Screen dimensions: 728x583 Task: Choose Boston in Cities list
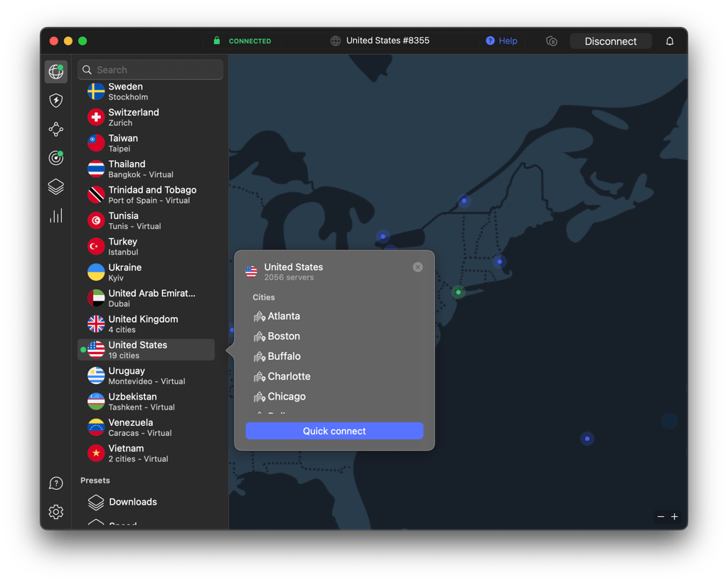pos(284,336)
